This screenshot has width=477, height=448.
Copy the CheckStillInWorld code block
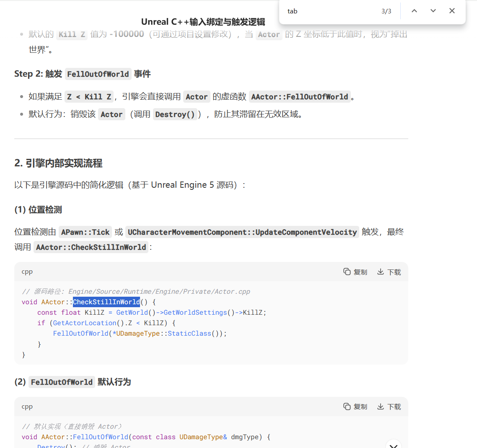coord(355,272)
